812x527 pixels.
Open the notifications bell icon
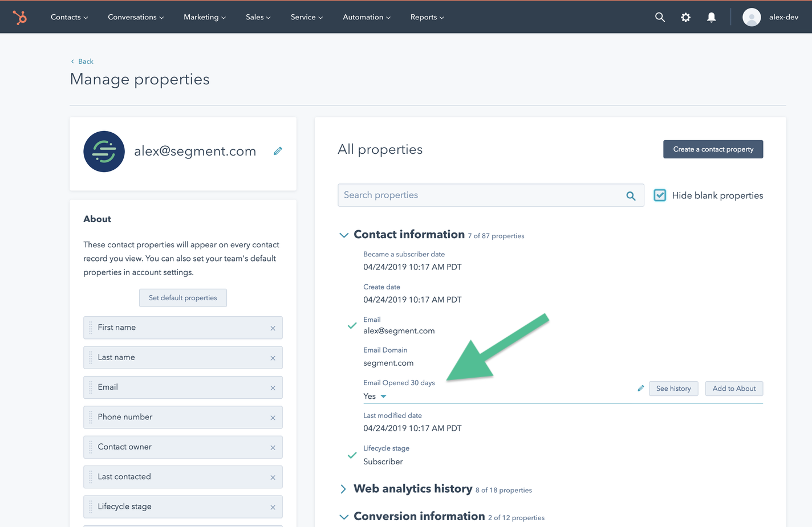coord(711,17)
